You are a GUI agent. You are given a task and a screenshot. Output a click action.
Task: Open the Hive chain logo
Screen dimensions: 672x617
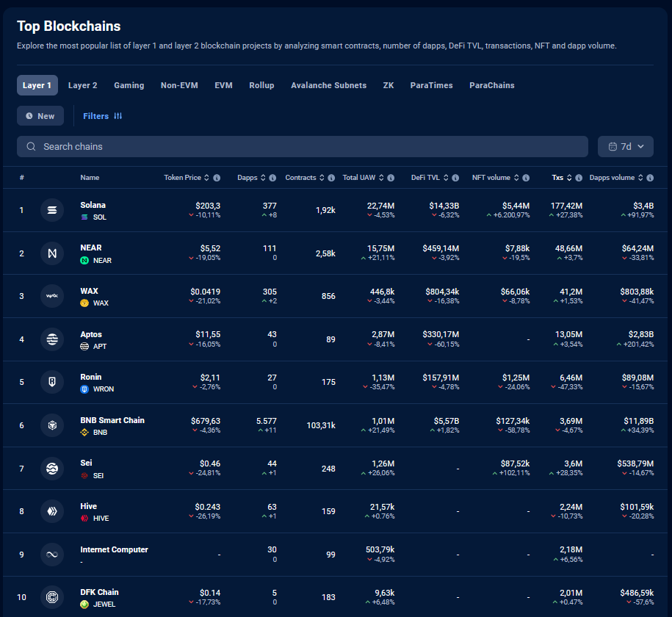coord(52,511)
